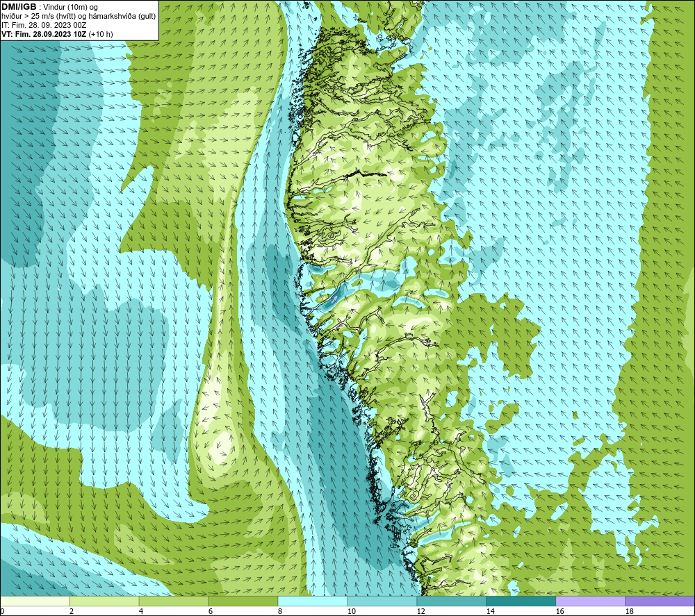Click the 16–18 m/s lavender legend swatch

pyautogui.click(x=590, y=601)
